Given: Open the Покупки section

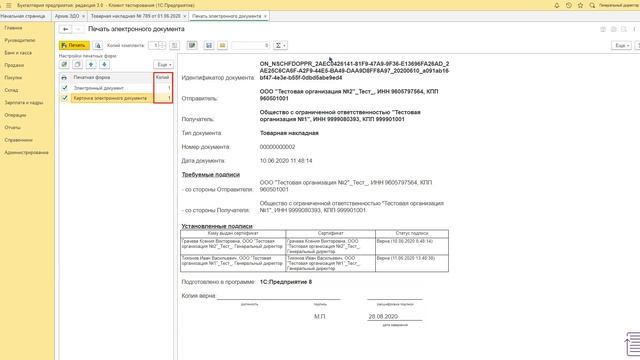Looking at the screenshot, I should [13, 78].
